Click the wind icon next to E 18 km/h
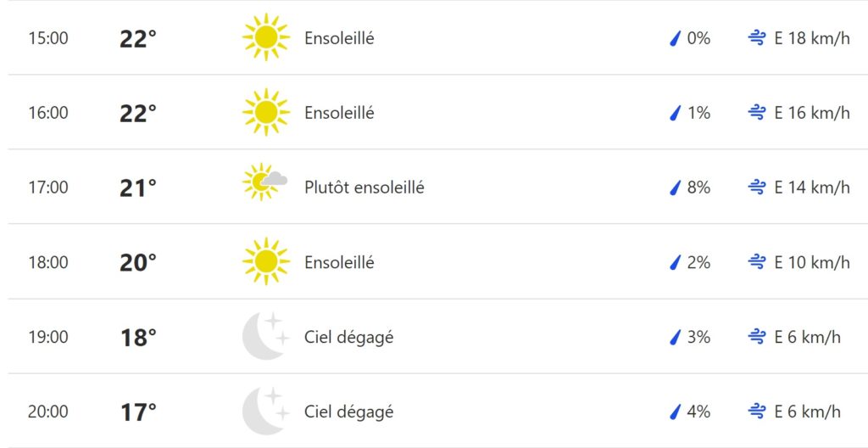This screenshot has height=448, width=868. (x=757, y=38)
